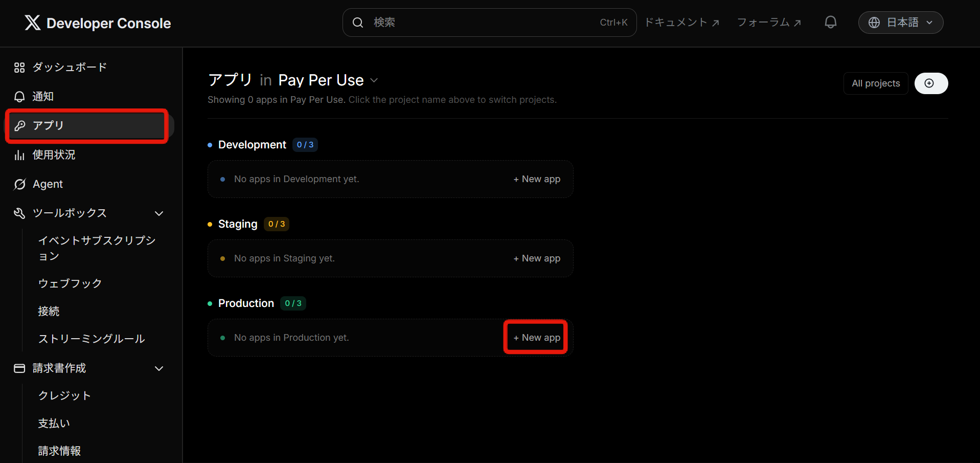Click the Development 0/3 count badge

tap(305, 145)
